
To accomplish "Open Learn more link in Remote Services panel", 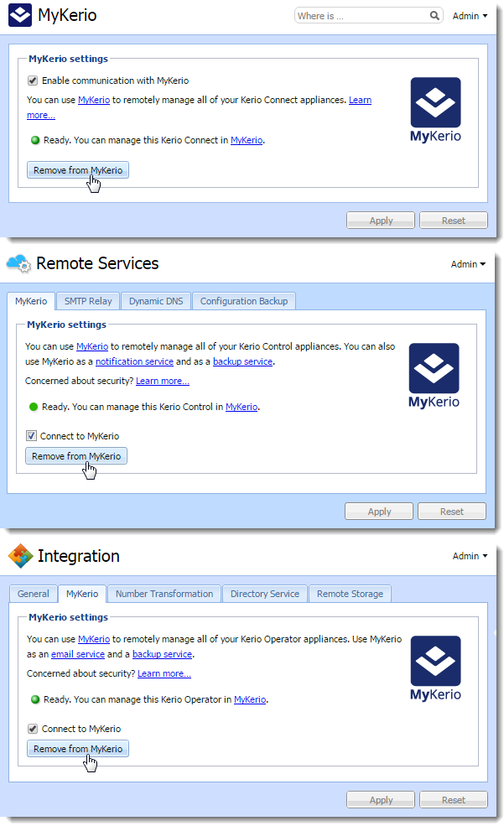I will (162, 381).
